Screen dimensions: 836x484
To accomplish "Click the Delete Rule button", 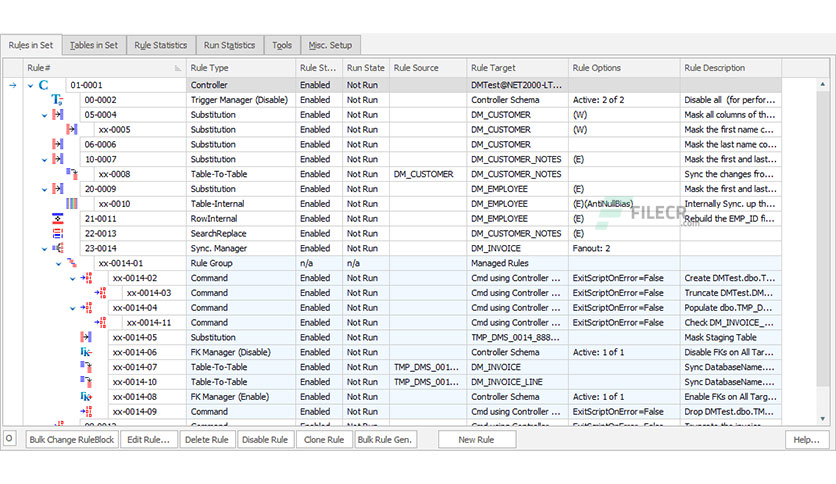I will click(x=207, y=440).
